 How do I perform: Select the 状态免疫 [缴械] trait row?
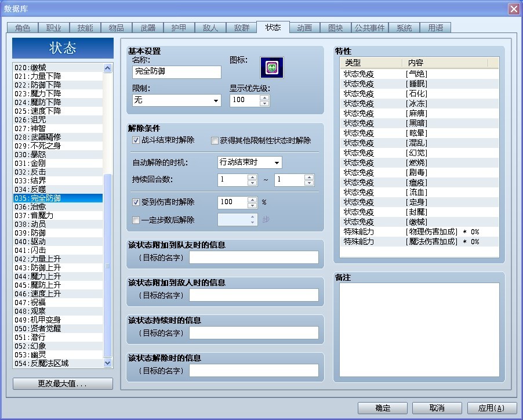click(x=419, y=222)
